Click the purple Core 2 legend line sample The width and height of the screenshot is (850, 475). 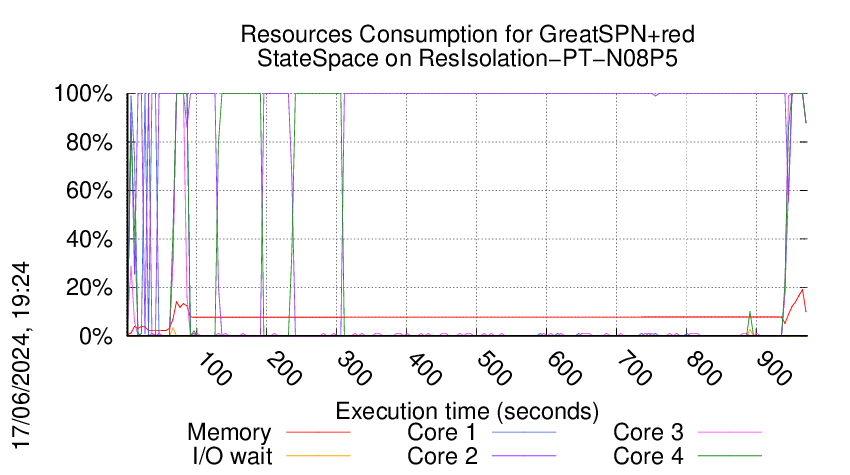pos(524,456)
